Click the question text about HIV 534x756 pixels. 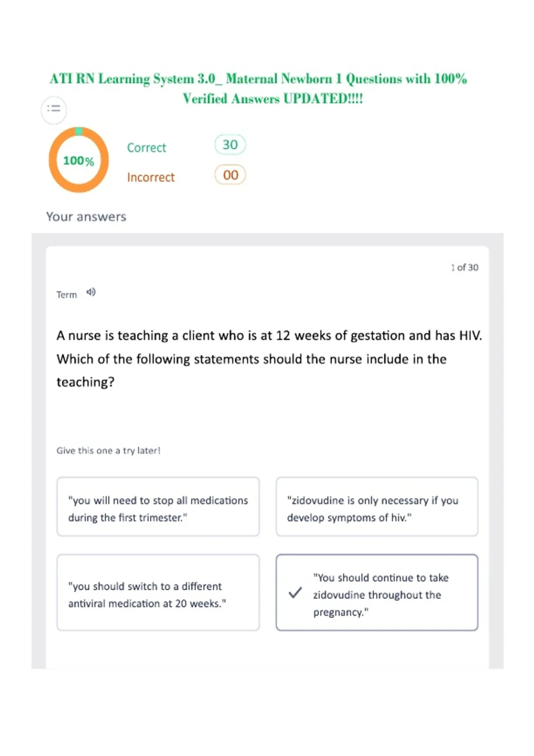pos(269,358)
